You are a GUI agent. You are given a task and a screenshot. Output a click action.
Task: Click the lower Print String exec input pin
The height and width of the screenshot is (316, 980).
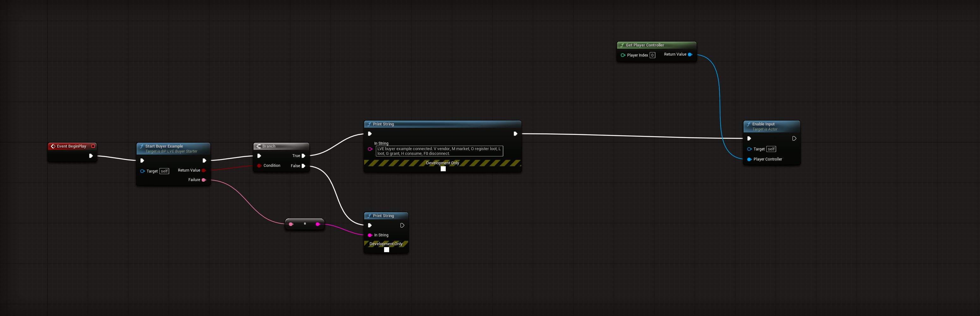click(370, 226)
